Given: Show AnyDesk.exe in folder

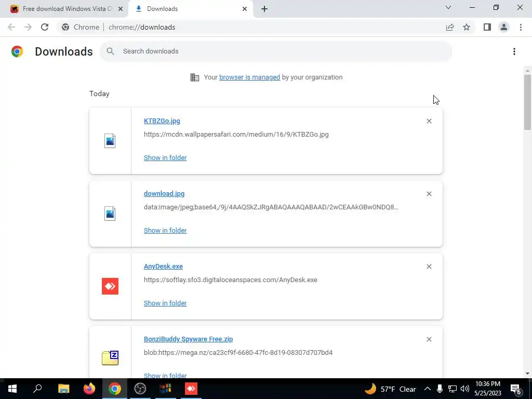Looking at the screenshot, I should tap(165, 303).
